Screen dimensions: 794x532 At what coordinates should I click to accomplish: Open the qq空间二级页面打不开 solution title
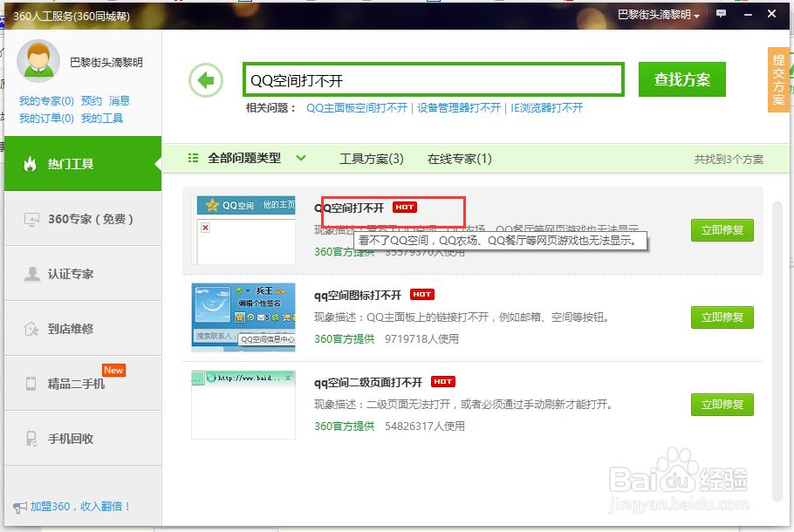[368, 382]
